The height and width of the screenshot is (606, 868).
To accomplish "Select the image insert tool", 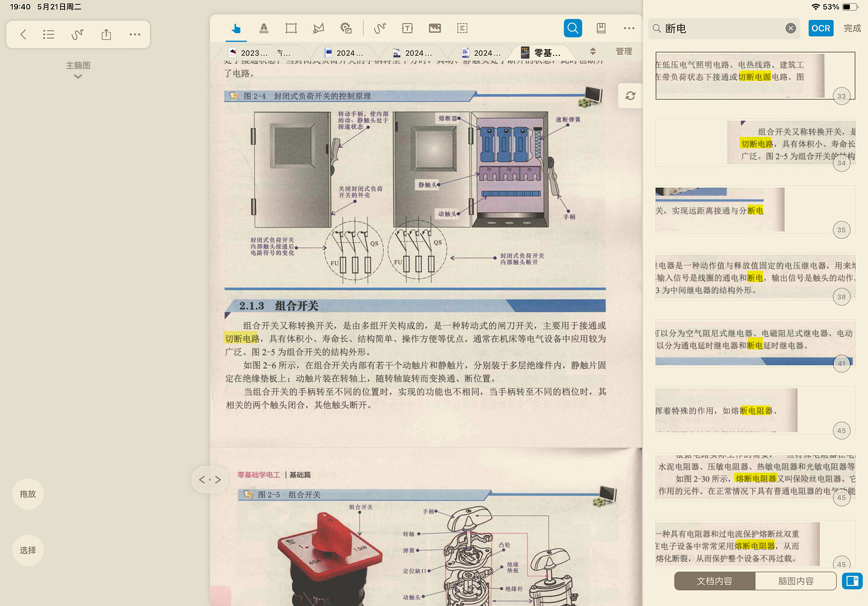I will 435,28.
